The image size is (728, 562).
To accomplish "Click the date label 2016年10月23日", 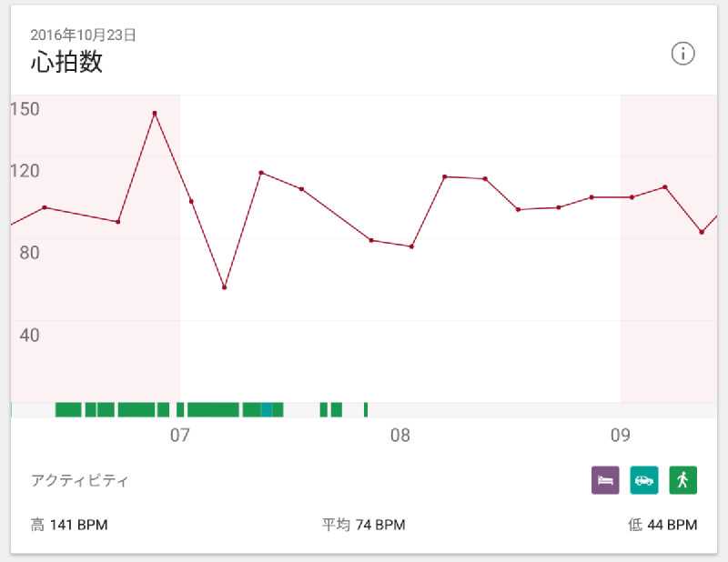I will 83,35.
